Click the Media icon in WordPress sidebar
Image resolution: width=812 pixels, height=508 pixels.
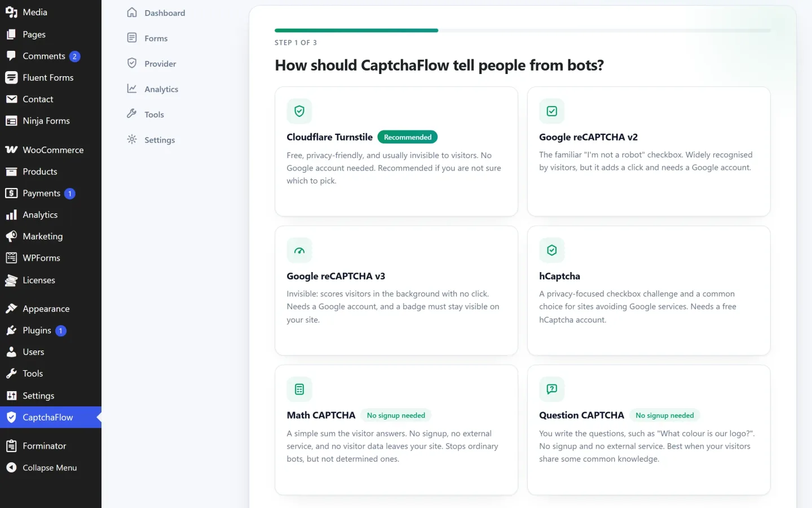(11, 12)
